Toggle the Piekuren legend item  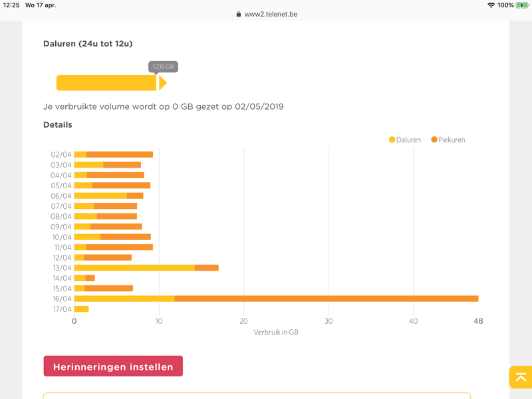point(448,140)
